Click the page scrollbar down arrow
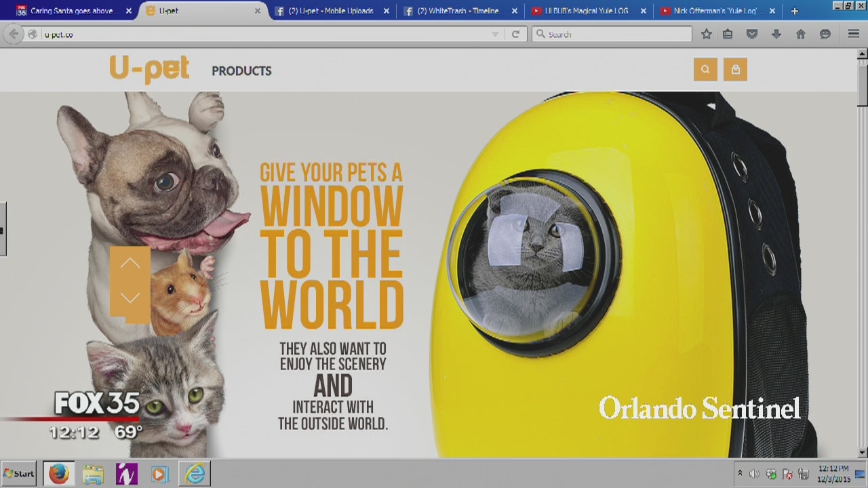 click(x=863, y=453)
